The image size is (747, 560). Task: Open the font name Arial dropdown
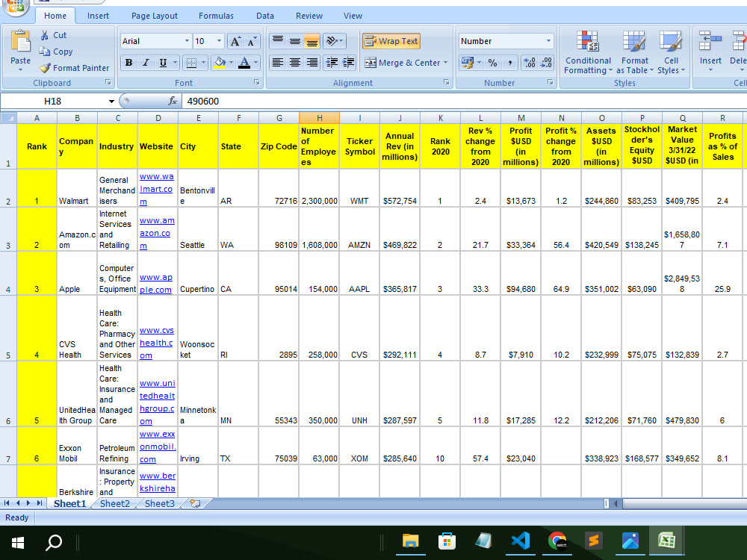[x=187, y=41]
